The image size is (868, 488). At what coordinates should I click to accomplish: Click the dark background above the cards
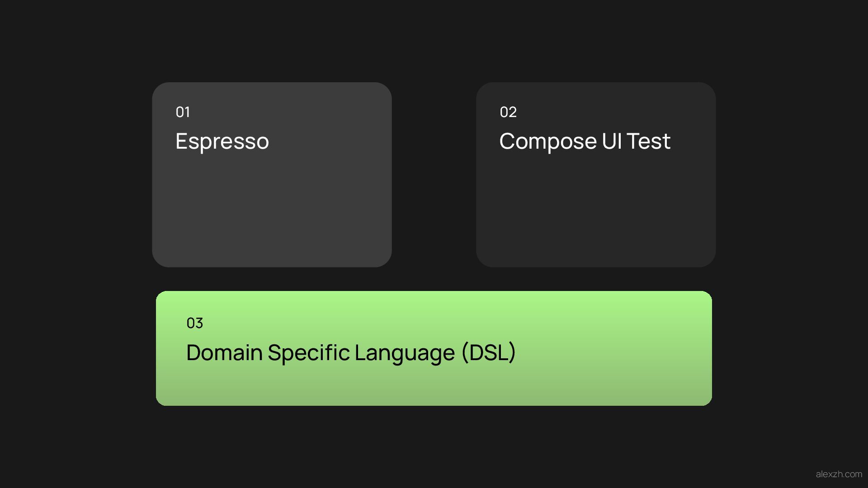click(434, 41)
